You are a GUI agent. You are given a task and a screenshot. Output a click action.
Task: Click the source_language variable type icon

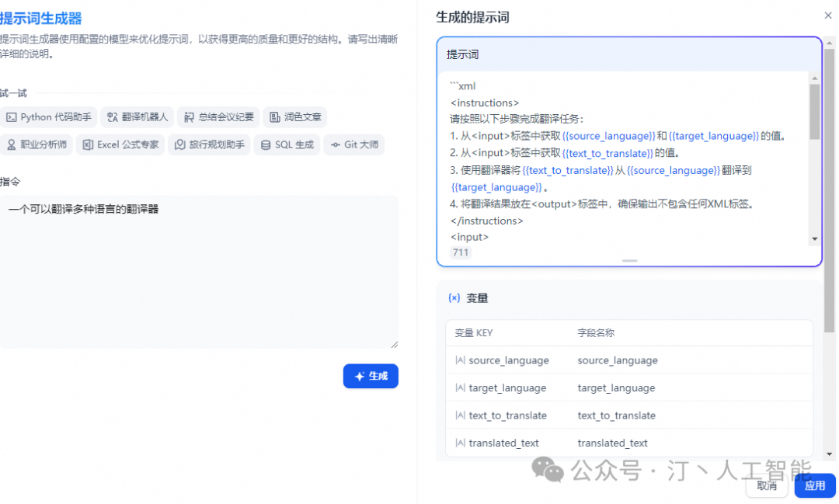coord(460,360)
